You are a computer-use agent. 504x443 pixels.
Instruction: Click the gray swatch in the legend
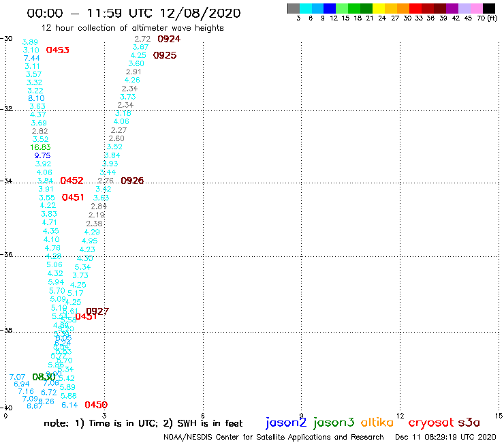(294, 8)
